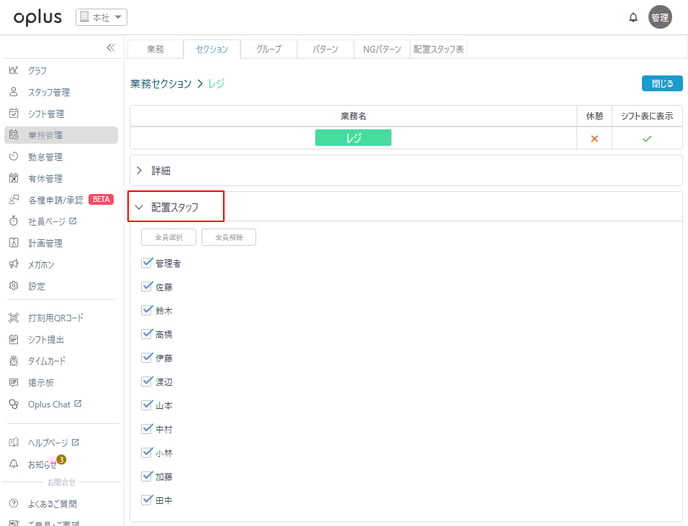Collapse the sidebar with double chevron
Viewport: 688px width, 526px height.
(x=110, y=48)
